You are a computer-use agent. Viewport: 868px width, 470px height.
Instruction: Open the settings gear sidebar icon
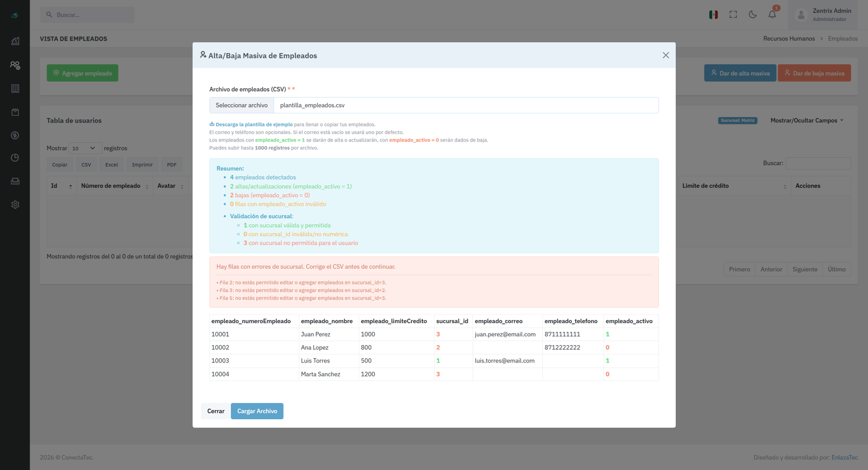click(15, 205)
